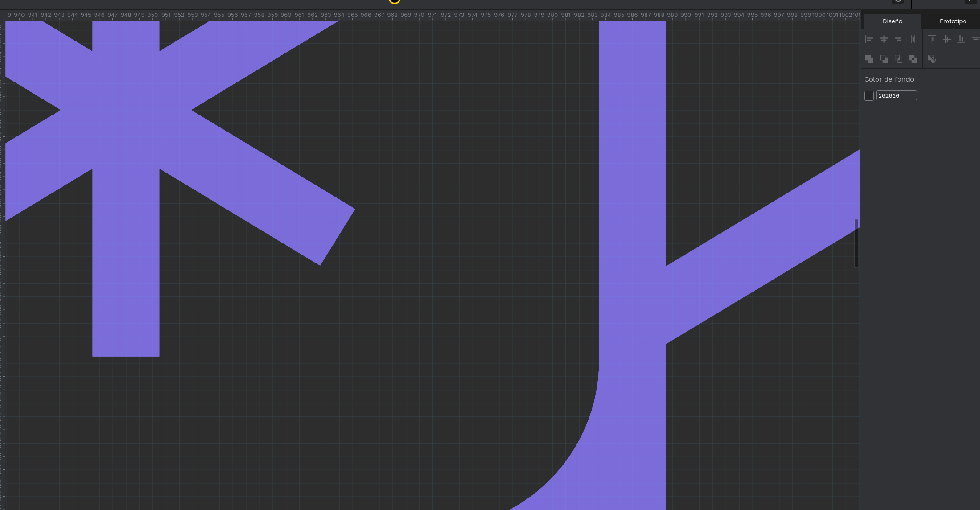
Task: Apply the boolean Difference operation
Action: pyautogui.click(x=884, y=58)
